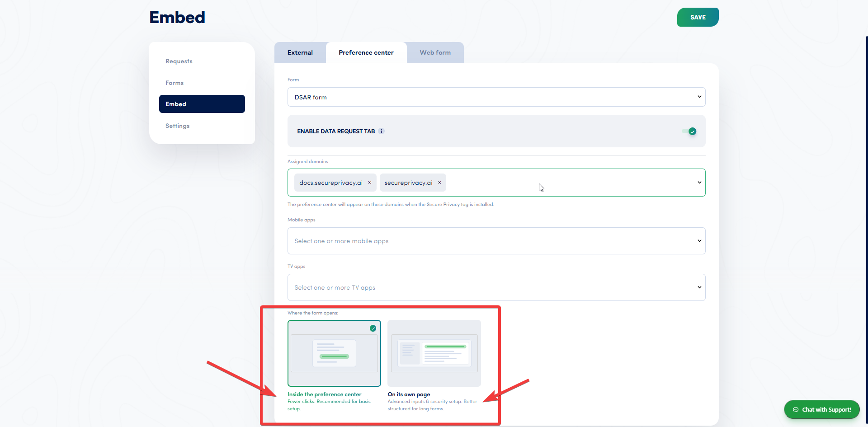The height and width of the screenshot is (427, 868).
Task: Toggle the Enable Data Request Tab switch
Action: click(690, 131)
